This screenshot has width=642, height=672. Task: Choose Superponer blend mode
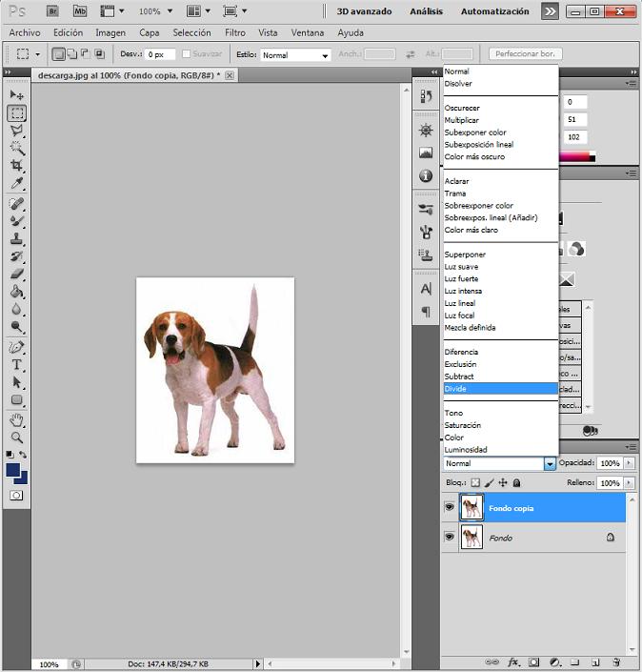(501, 255)
